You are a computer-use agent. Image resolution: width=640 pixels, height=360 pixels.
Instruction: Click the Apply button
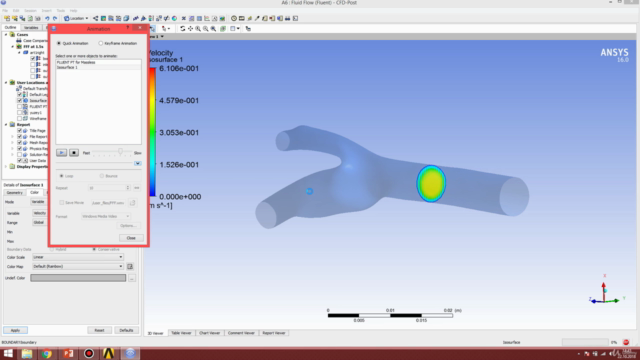pos(16,330)
